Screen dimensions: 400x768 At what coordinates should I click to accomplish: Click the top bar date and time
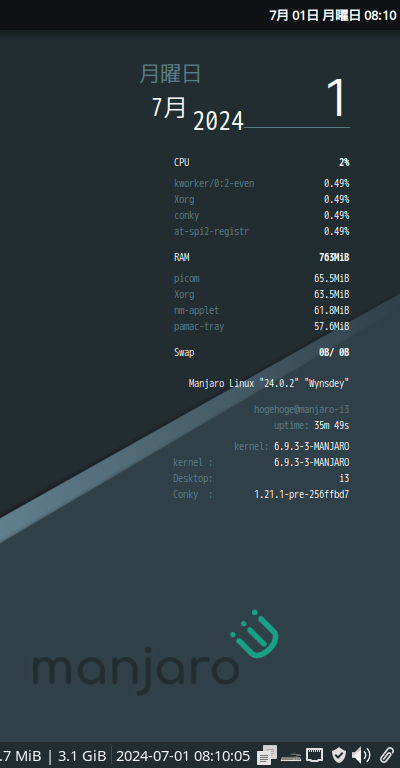(x=332, y=15)
